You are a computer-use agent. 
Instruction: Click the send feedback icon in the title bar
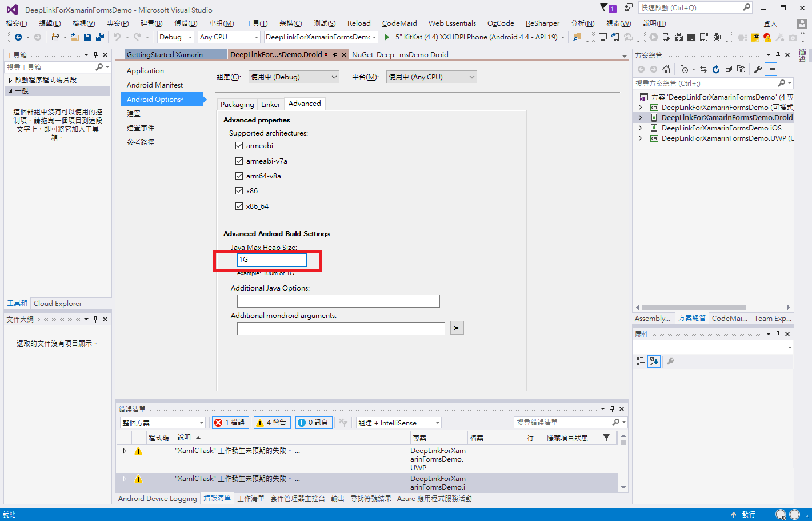coord(629,7)
